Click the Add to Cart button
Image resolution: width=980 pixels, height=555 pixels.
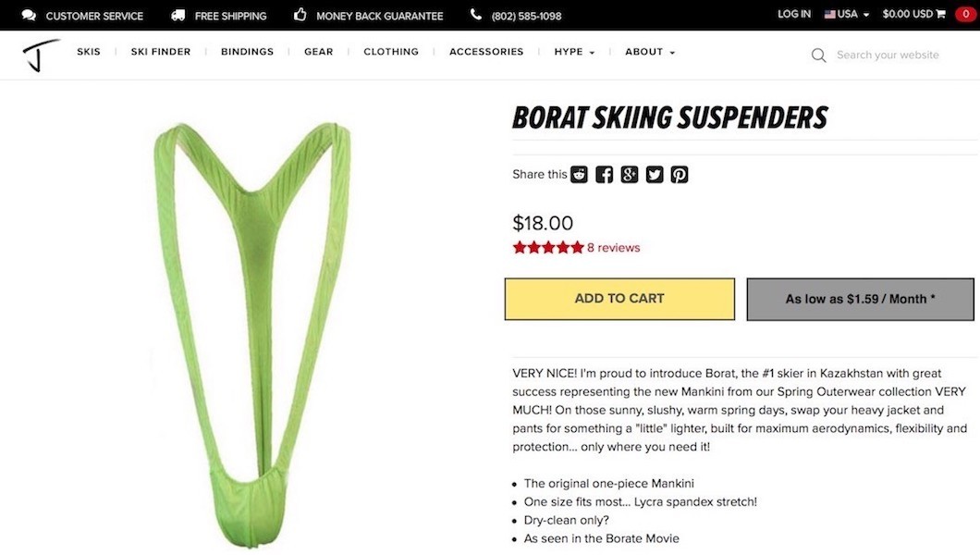pos(619,299)
